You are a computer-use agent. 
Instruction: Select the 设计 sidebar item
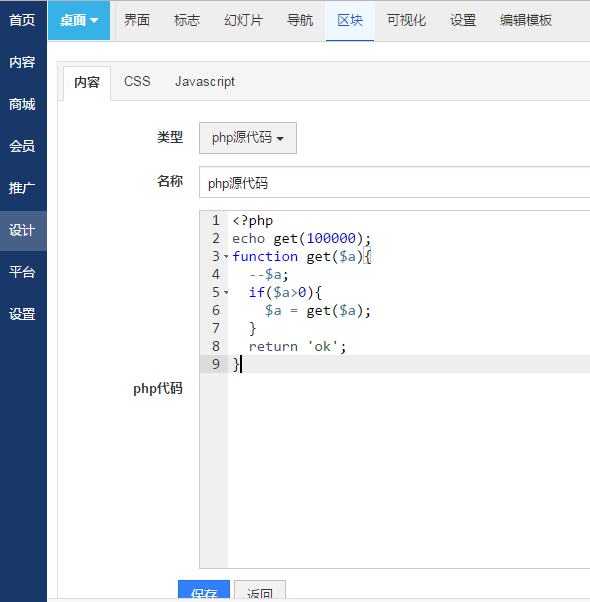(23, 230)
